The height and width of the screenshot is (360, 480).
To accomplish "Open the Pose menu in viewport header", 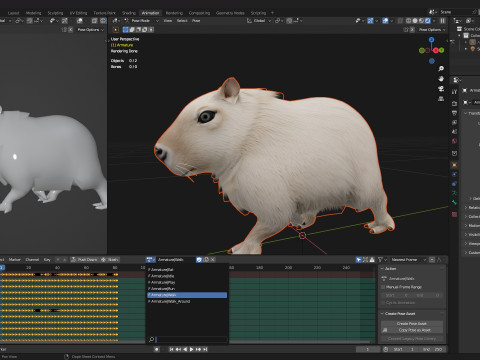I will (196, 21).
